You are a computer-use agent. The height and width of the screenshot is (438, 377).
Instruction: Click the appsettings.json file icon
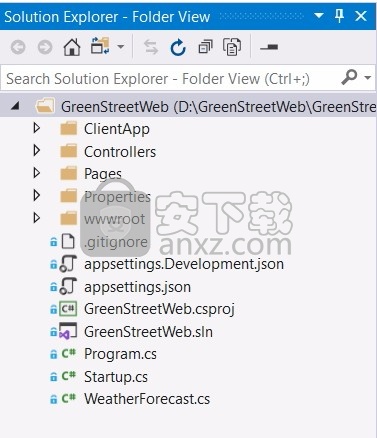[x=68, y=286]
